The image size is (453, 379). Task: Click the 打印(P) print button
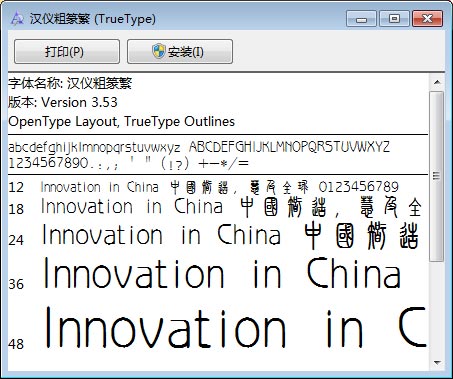coord(67,51)
